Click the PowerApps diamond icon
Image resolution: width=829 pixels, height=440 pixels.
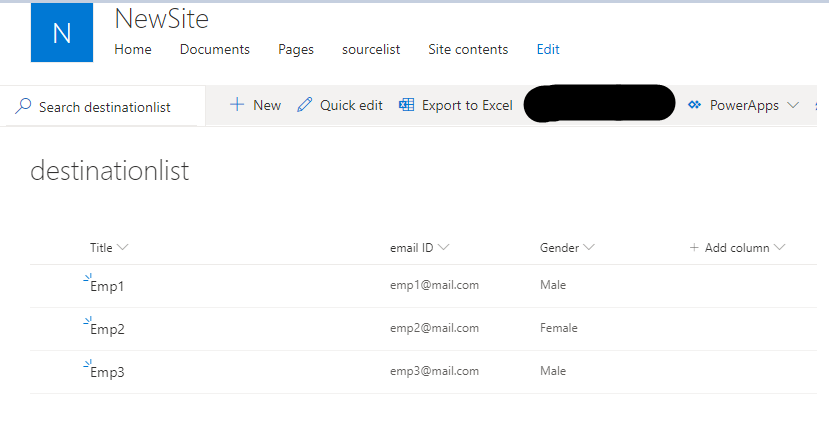[x=694, y=105]
